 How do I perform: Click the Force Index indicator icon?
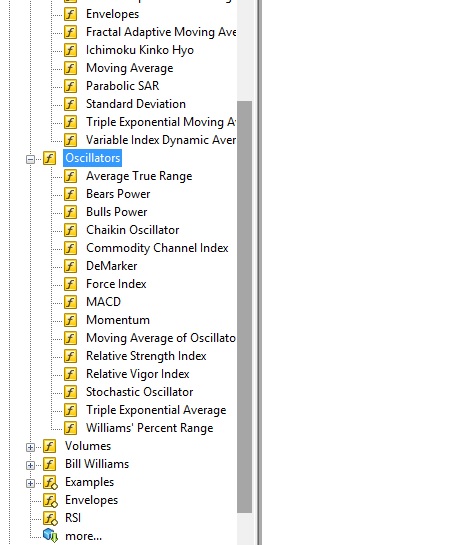click(71, 284)
